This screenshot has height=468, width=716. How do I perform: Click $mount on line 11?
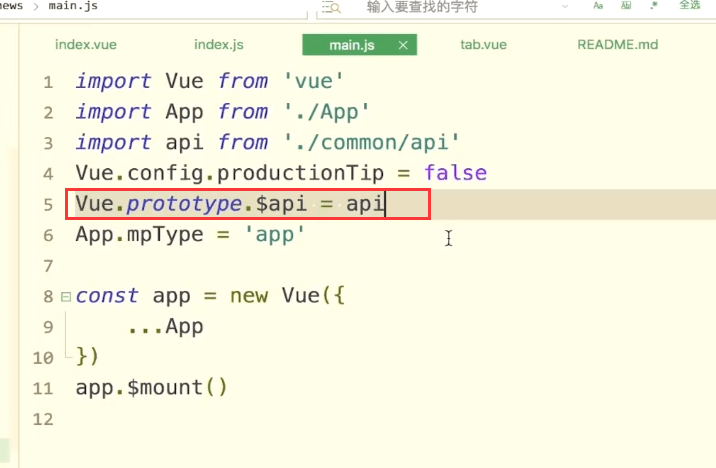pyautogui.click(x=165, y=388)
